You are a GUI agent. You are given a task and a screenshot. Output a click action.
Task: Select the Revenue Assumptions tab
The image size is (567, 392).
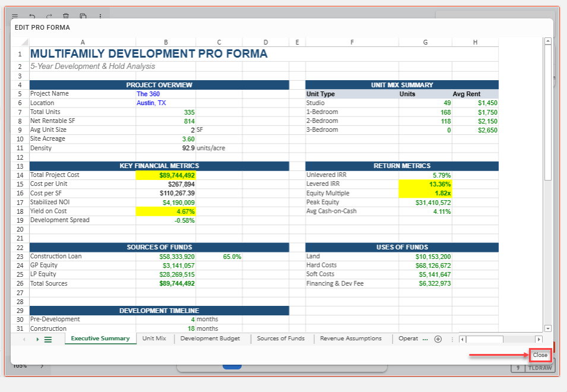coord(351,339)
